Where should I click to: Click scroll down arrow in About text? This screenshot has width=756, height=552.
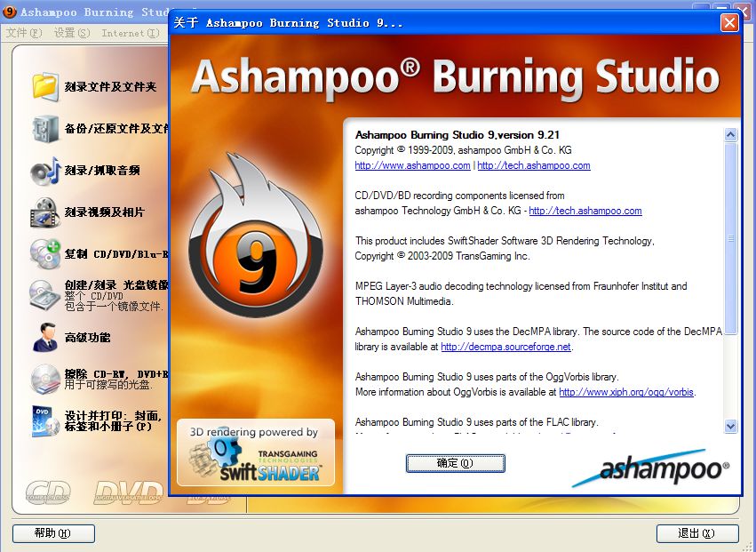click(730, 426)
